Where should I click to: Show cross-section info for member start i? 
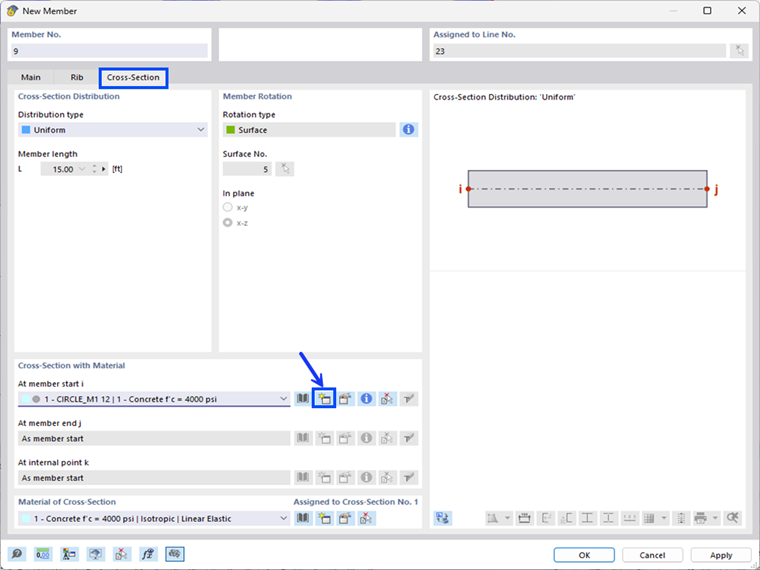click(x=366, y=399)
